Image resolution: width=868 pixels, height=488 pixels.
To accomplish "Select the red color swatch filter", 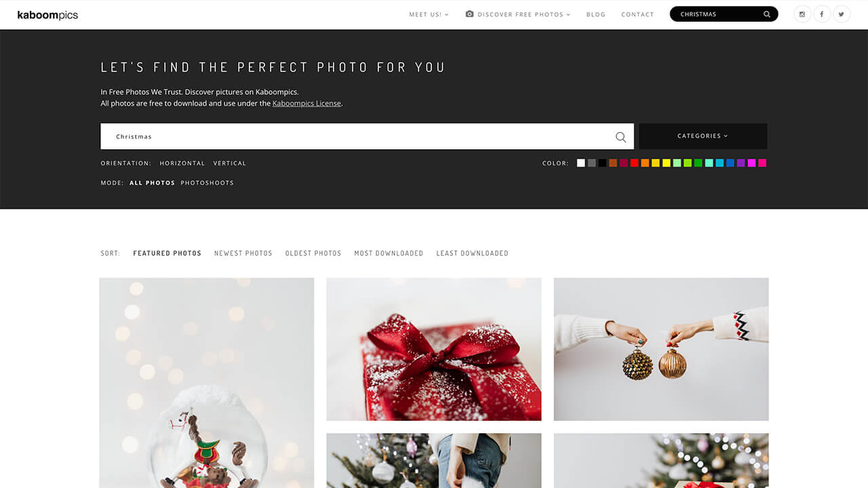I will point(635,163).
